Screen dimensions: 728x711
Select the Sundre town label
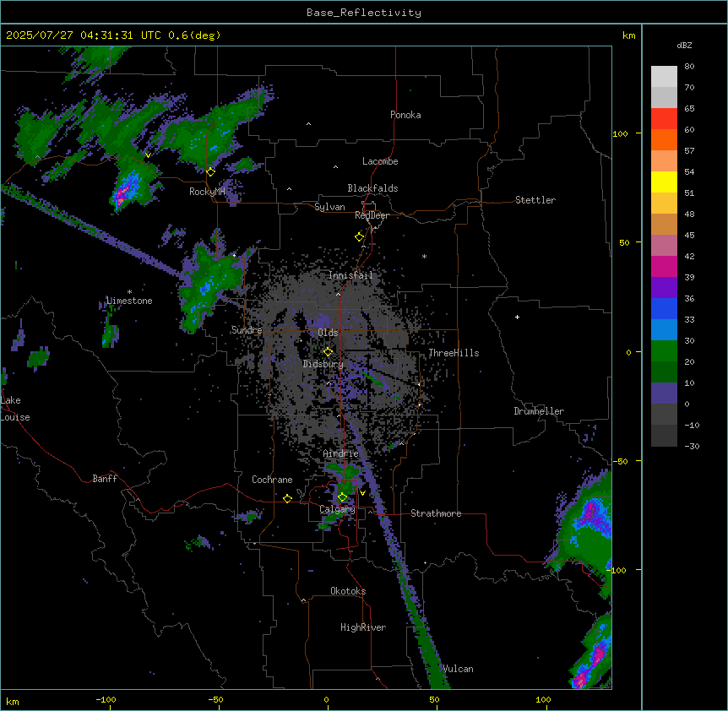click(247, 330)
